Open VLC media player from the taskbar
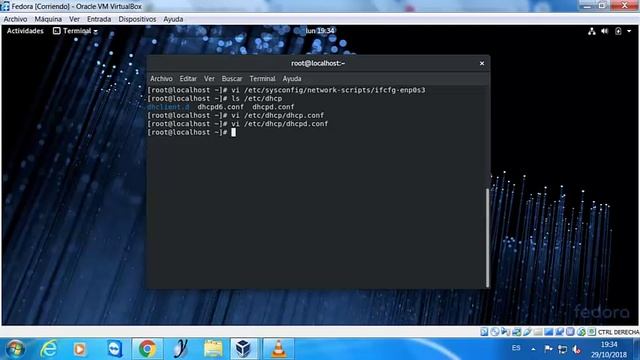The height and width of the screenshot is (360, 640). pyautogui.click(x=279, y=349)
